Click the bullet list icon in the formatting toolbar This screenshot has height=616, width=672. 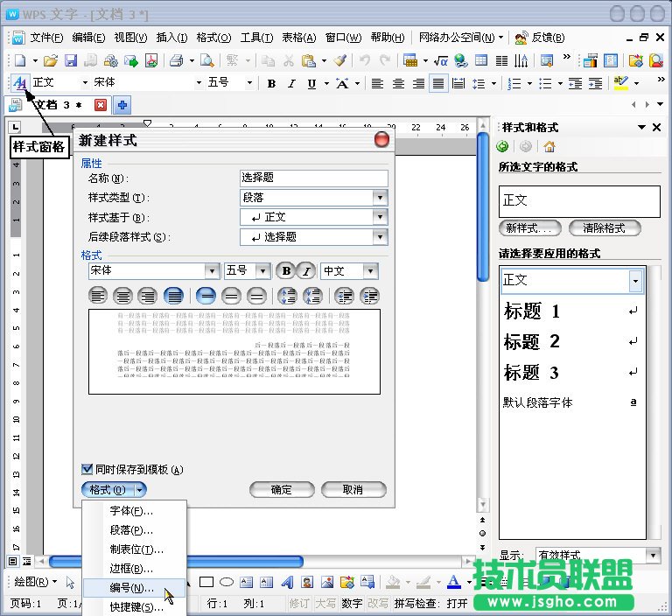pyautogui.click(x=545, y=84)
